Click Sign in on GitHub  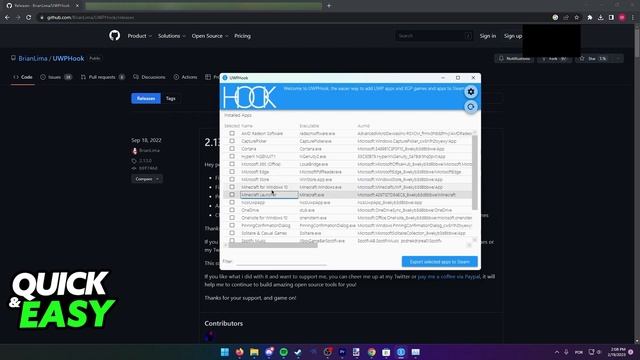(x=488, y=36)
